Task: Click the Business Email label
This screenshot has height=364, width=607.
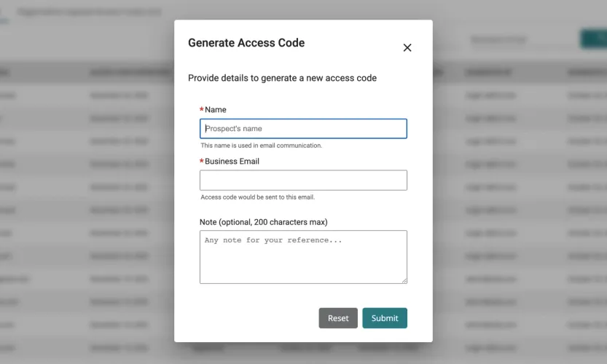Action: [232, 162]
